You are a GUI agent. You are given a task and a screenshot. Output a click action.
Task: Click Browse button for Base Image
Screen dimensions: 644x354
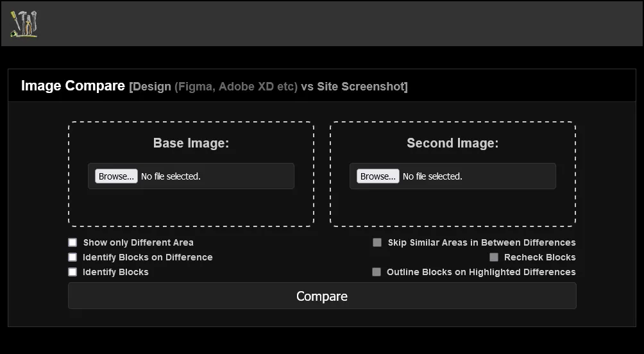[116, 176]
